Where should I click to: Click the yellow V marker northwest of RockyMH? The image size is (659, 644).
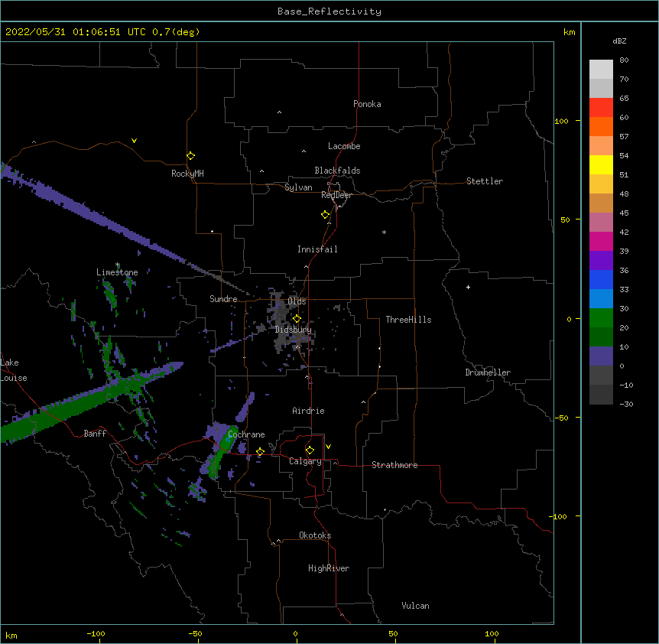coord(134,141)
